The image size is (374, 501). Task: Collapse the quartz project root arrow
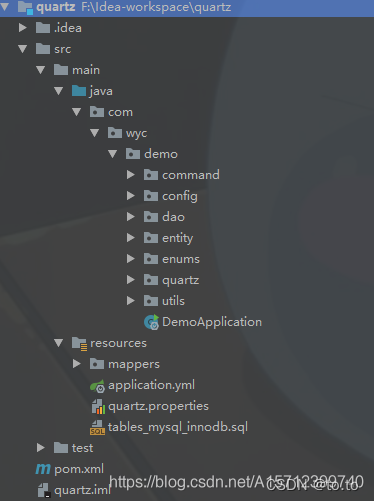point(5,6)
